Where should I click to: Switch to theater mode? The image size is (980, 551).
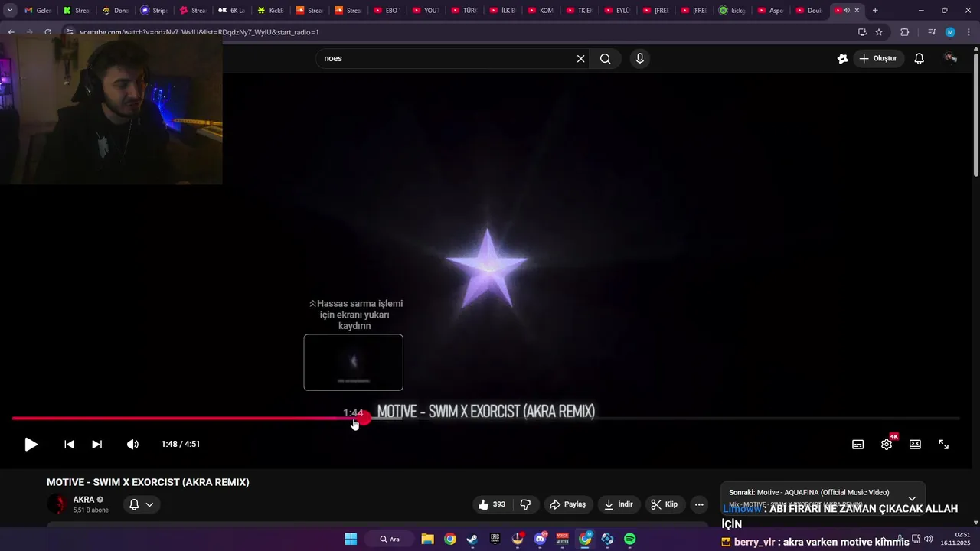(915, 445)
